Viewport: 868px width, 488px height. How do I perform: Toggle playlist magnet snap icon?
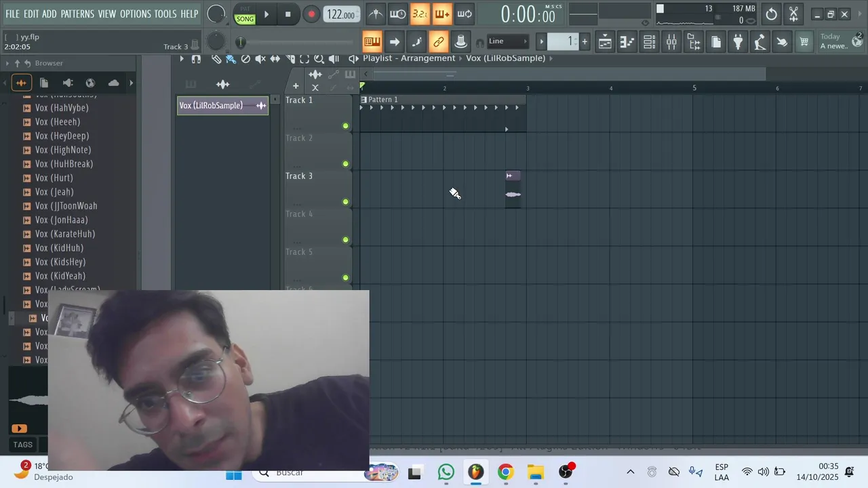click(196, 59)
